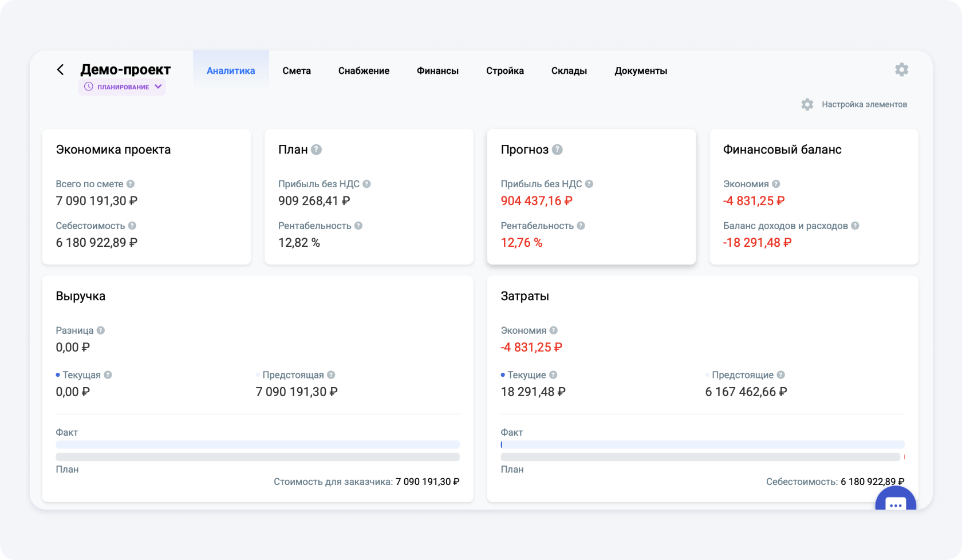Click help icon beside Баланс доходов и расходов
Image resolution: width=962 pixels, height=560 pixels.
[x=855, y=226]
